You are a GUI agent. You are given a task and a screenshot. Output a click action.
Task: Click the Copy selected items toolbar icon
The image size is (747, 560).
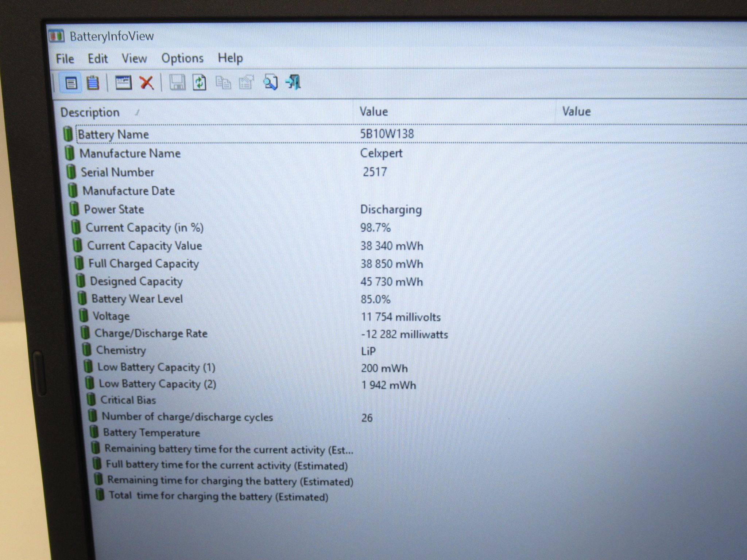point(223,83)
